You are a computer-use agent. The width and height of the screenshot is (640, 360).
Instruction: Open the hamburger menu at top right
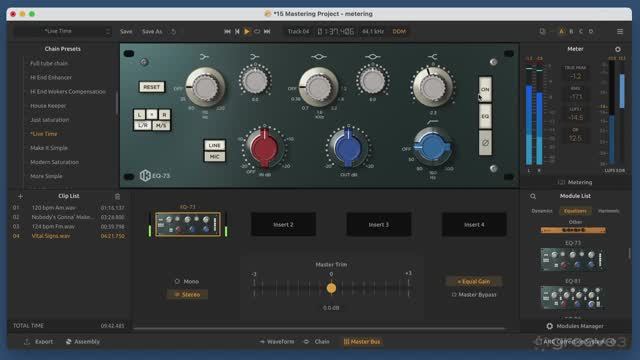click(x=620, y=31)
